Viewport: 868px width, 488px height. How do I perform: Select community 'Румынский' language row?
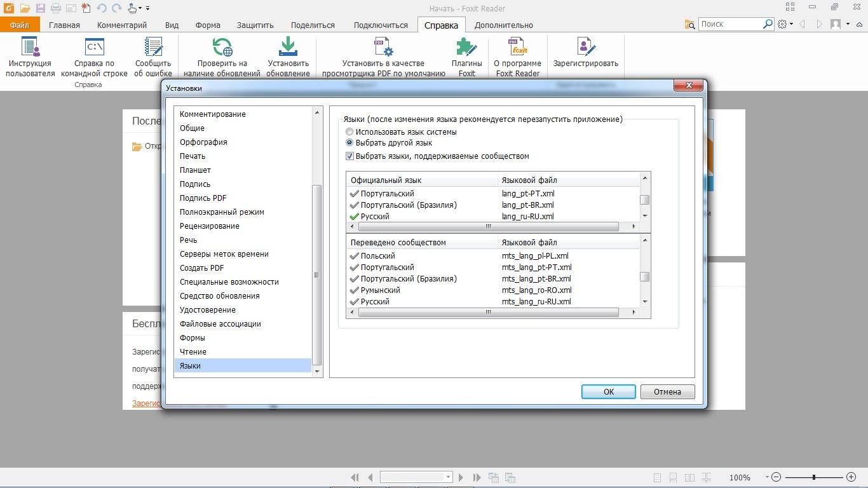coord(492,290)
